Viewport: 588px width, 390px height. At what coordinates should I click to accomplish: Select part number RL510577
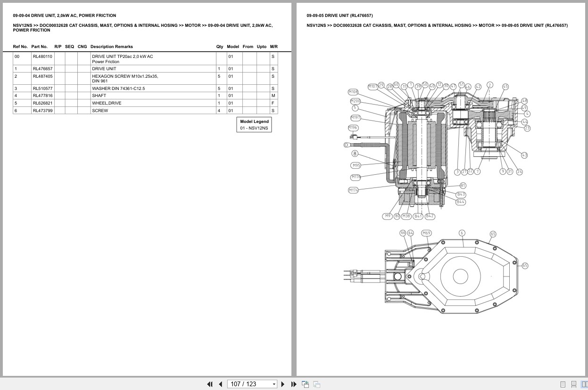(42, 89)
